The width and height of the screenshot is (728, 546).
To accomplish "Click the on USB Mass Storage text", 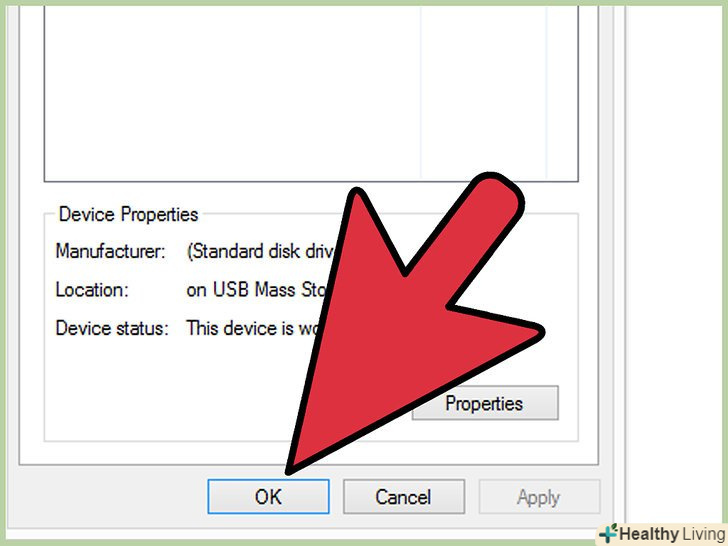I will (x=256, y=290).
